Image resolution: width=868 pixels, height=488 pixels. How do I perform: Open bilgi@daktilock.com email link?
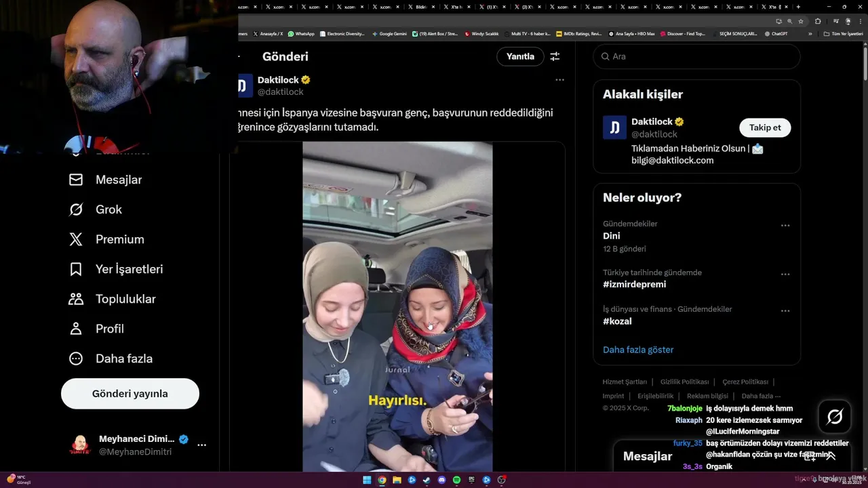[672, 160]
